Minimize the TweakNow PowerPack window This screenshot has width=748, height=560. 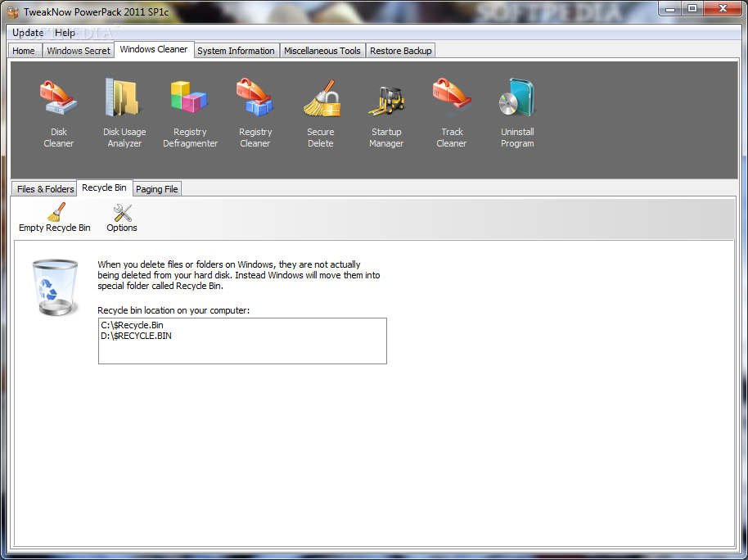[671, 9]
